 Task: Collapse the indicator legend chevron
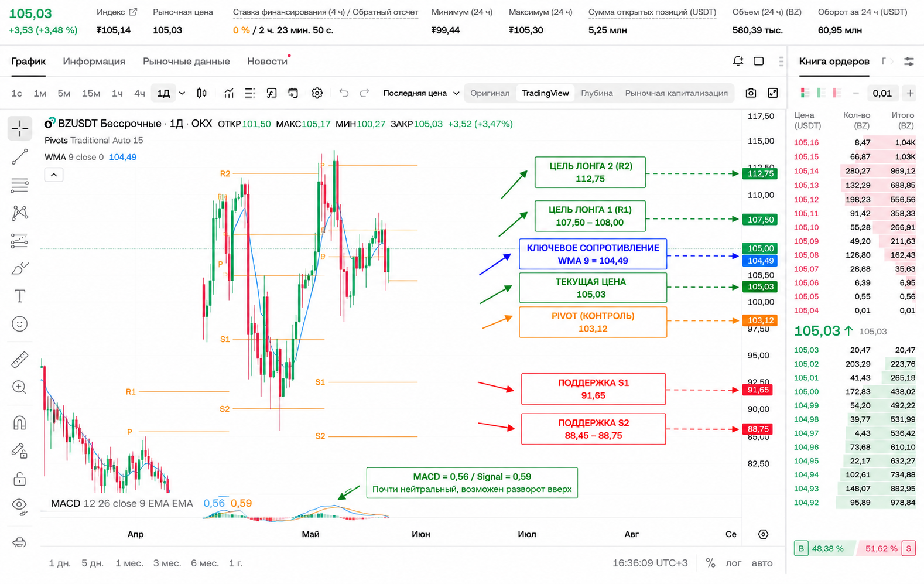[x=54, y=175]
